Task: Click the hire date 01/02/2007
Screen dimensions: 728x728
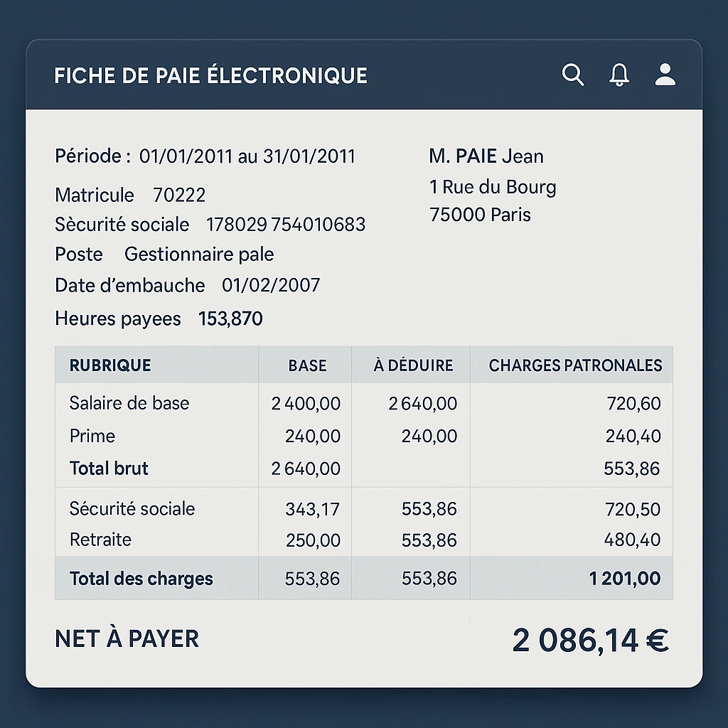Action: [271, 286]
